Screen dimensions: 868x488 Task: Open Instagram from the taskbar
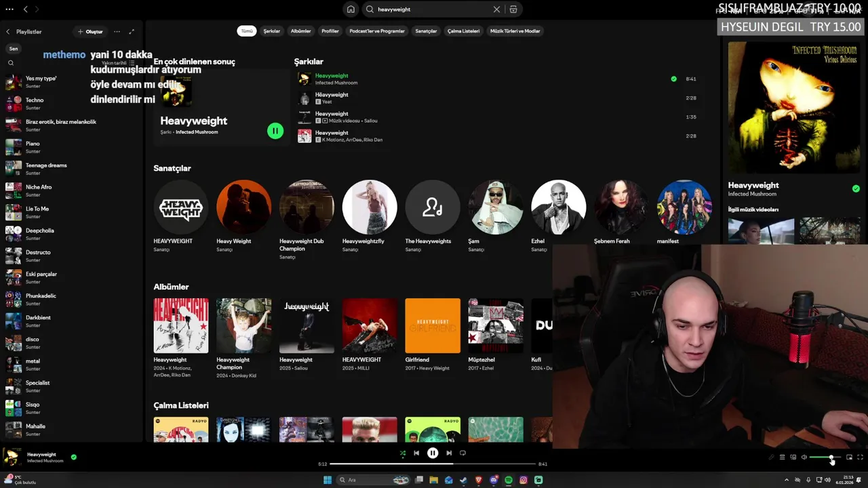point(524,480)
